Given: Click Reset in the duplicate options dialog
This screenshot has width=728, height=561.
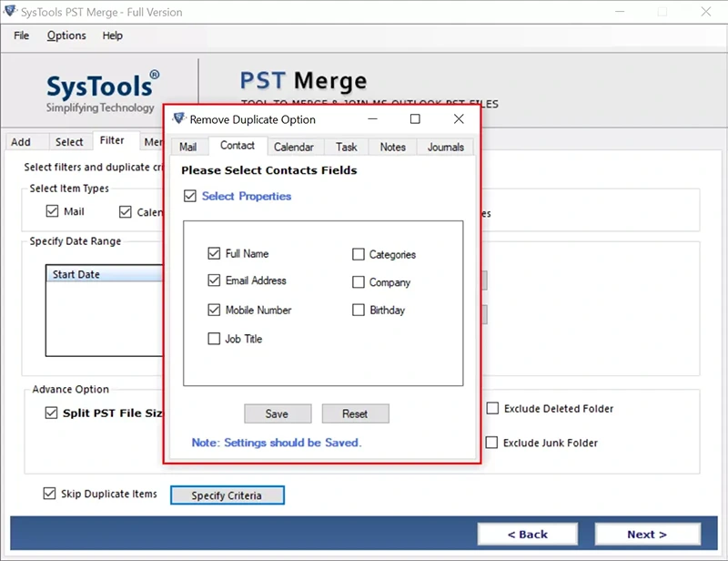Looking at the screenshot, I should 355,413.
